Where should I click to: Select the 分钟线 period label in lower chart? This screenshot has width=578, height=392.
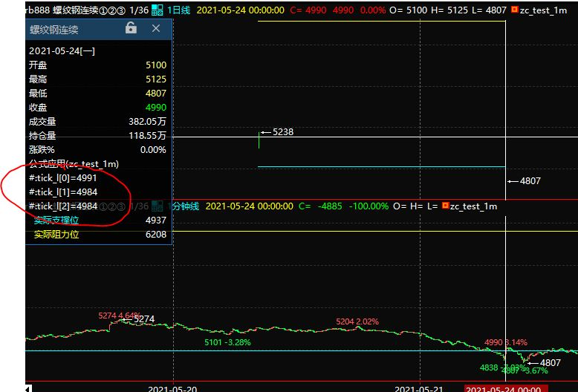pyautogui.click(x=186, y=206)
